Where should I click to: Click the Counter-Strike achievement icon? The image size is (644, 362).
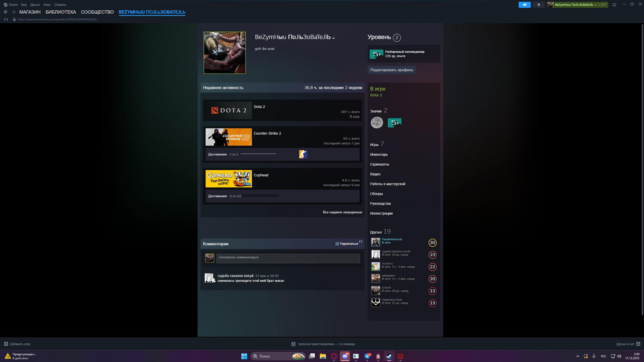pyautogui.click(x=303, y=154)
